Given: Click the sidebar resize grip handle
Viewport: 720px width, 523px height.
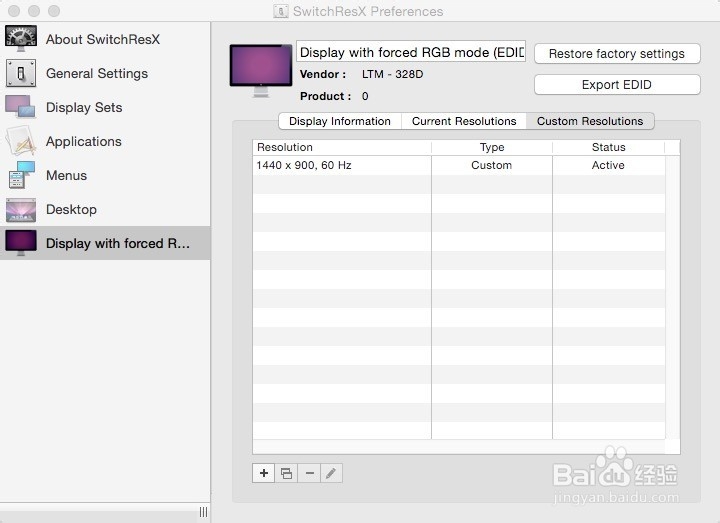Looking at the screenshot, I should (x=203, y=512).
